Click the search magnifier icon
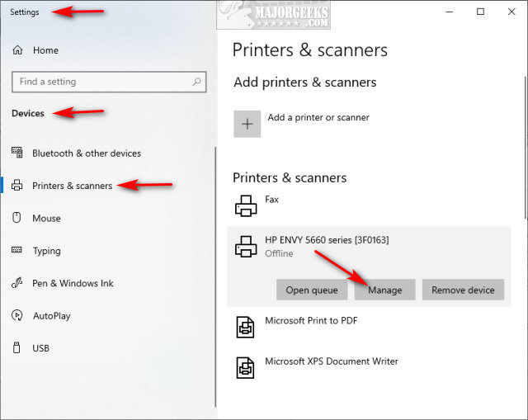 196,82
